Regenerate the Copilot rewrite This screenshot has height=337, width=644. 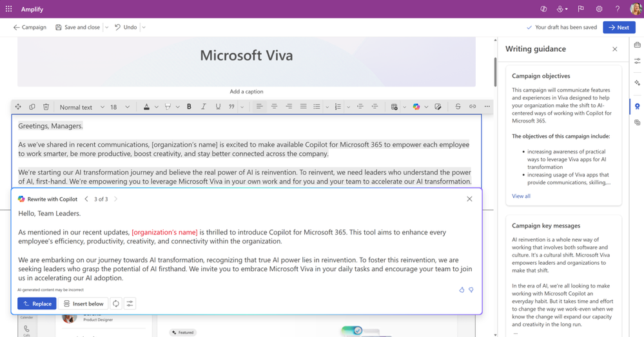(116, 303)
